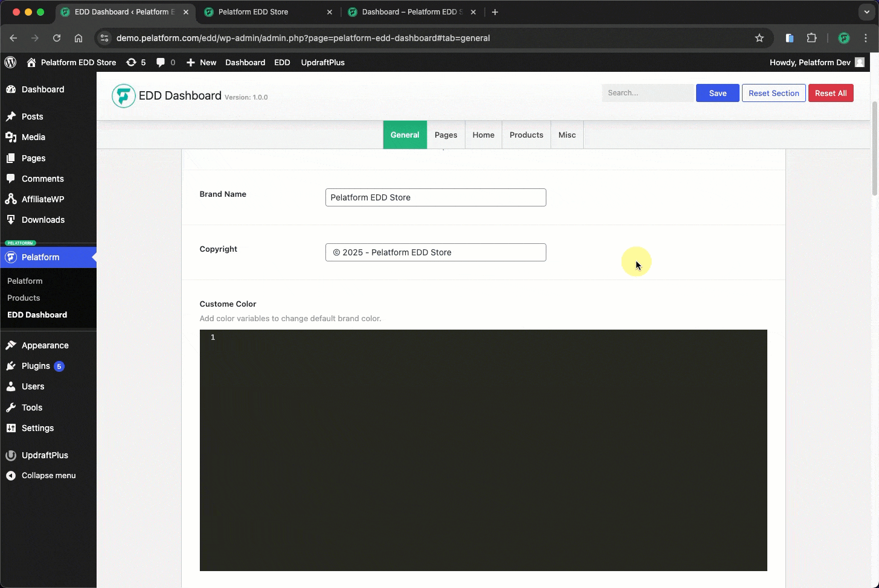
Task: Open new browser tab with plus
Action: pos(495,12)
